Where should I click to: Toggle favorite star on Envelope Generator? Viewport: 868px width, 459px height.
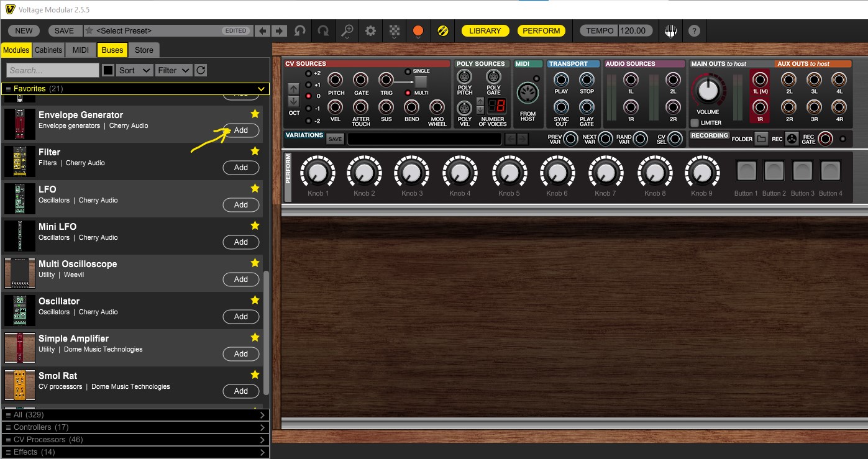tap(255, 114)
